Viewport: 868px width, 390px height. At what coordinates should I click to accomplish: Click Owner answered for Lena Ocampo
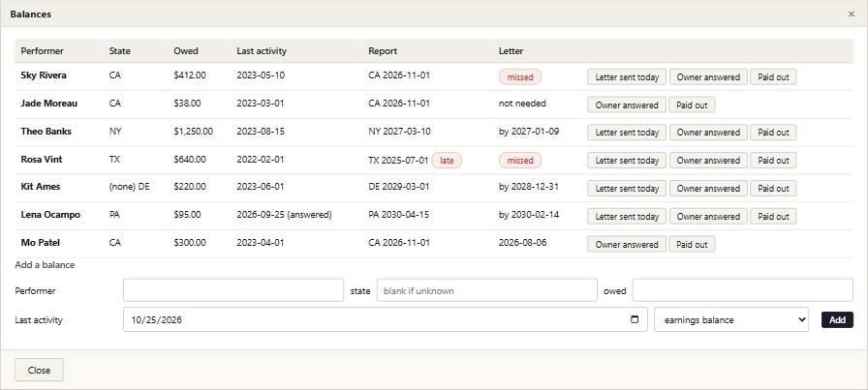pyautogui.click(x=708, y=217)
